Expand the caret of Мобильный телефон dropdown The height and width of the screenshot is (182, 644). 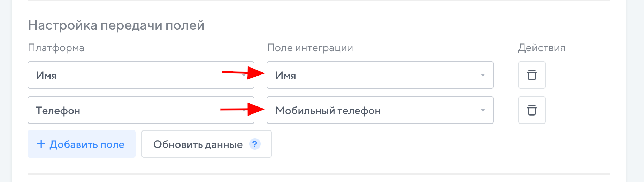(x=483, y=110)
